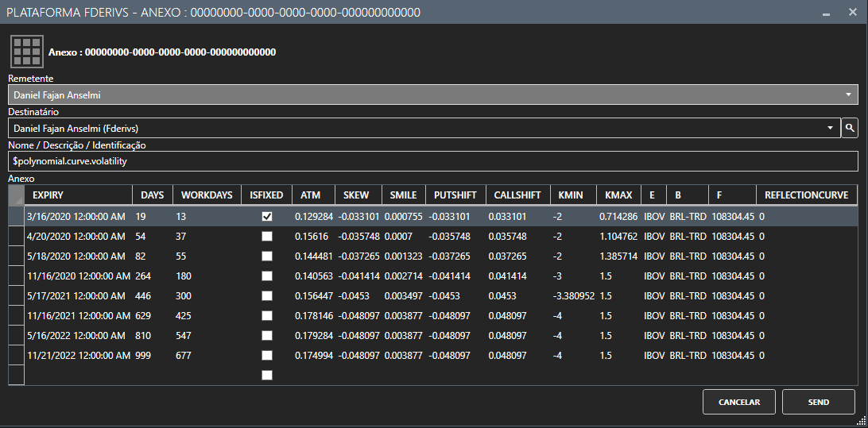868x428 pixels.
Task: Check ISFIXED for the 4/20/2020 expiry
Action: pyautogui.click(x=267, y=236)
